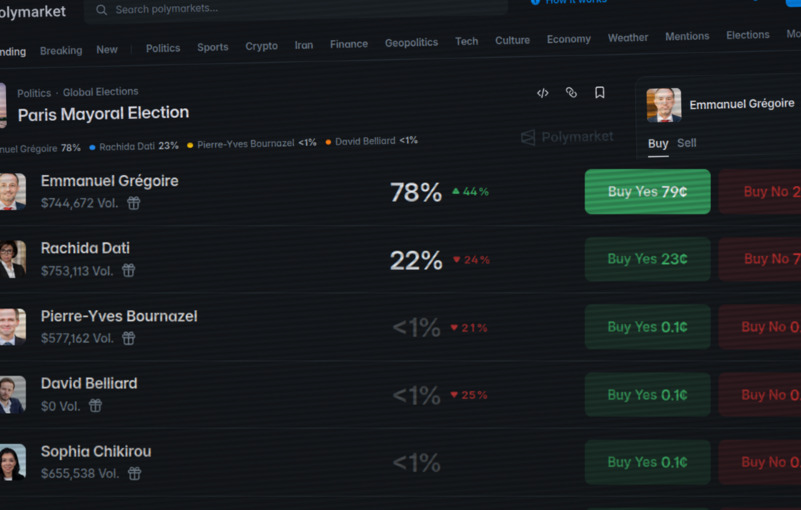The width and height of the screenshot is (801, 510).
Task: Click the search magnifier icon
Action: (102, 9)
